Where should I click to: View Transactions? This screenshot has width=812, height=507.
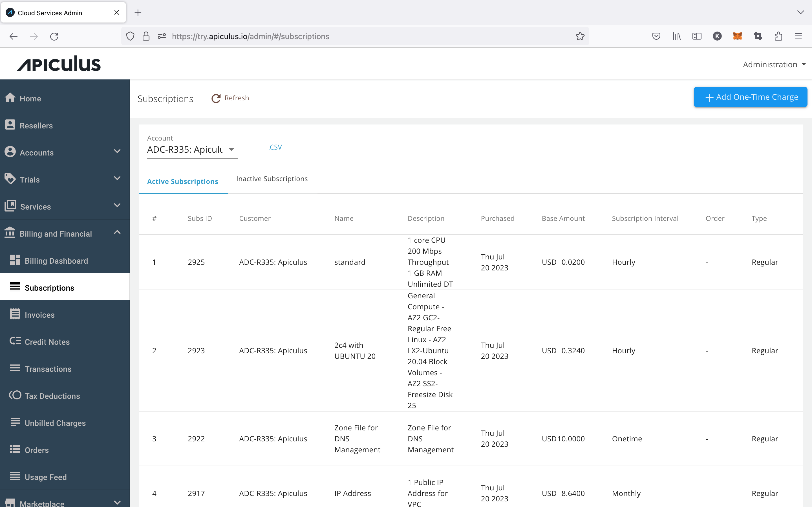click(x=48, y=369)
